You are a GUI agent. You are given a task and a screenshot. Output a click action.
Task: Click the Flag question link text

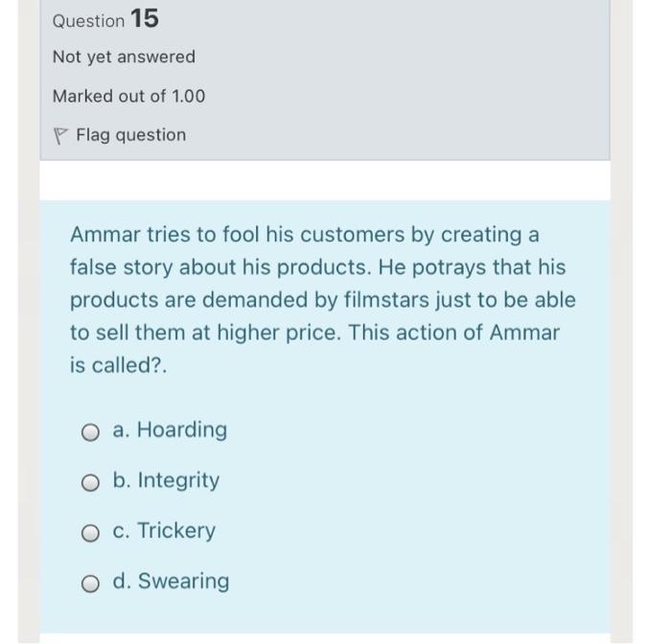pyautogui.click(x=130, y=135)
